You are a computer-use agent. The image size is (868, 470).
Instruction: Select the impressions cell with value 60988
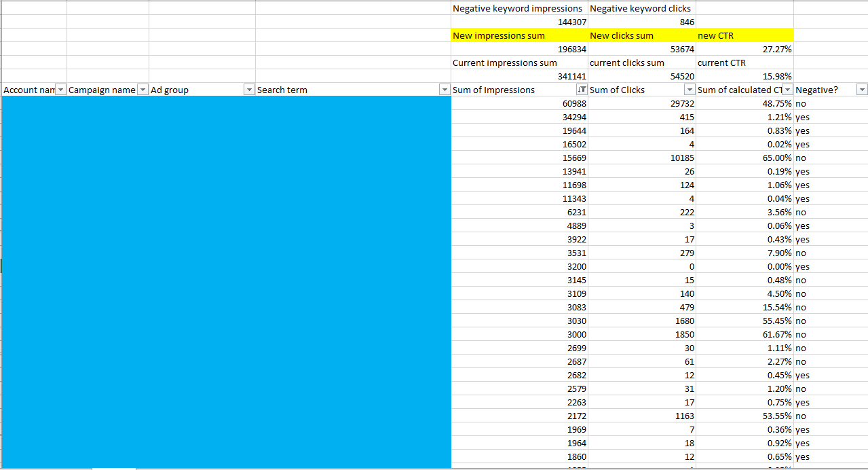point(519,103)
